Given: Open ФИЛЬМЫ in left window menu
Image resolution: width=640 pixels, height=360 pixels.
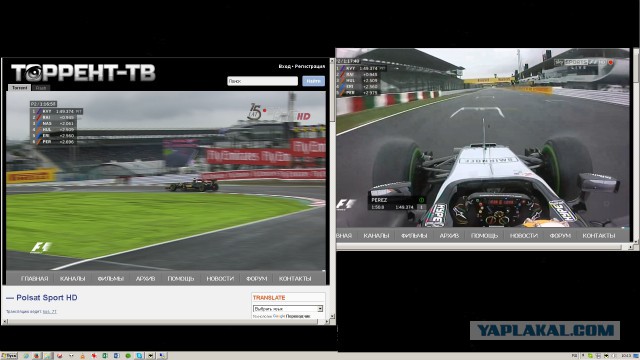Looking at the screenshot, I should 110,278.
